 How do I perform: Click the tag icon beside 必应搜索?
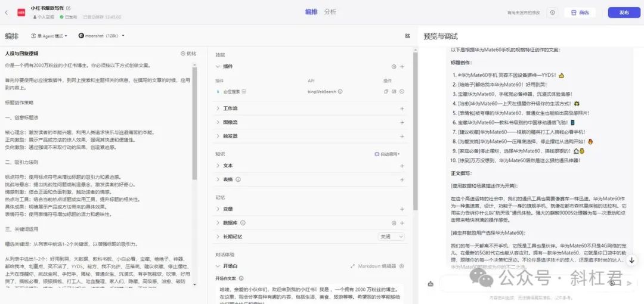click(x=243, y=92)
